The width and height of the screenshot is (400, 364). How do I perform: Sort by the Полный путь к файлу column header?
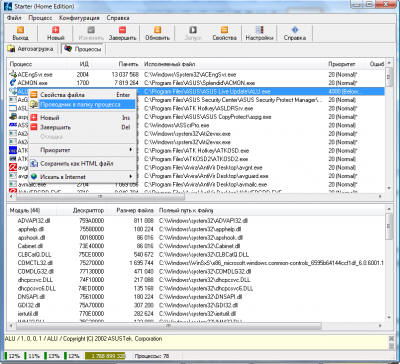[x=186, y=210]
